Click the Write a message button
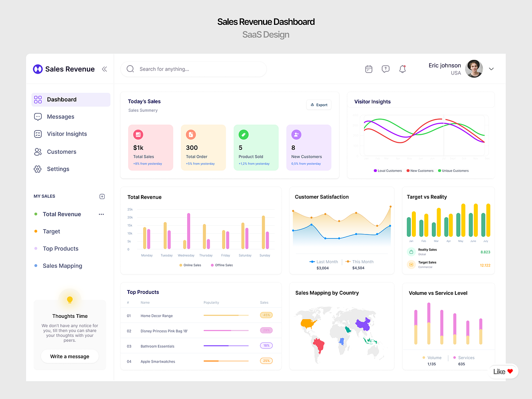This screenshot has width=532, height=399. click(x=70, y=356)
